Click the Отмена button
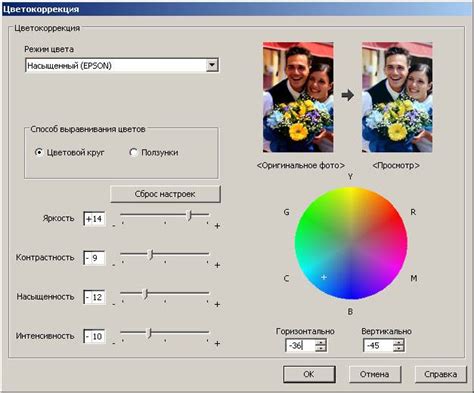The image size is (474, 393). 375,374
